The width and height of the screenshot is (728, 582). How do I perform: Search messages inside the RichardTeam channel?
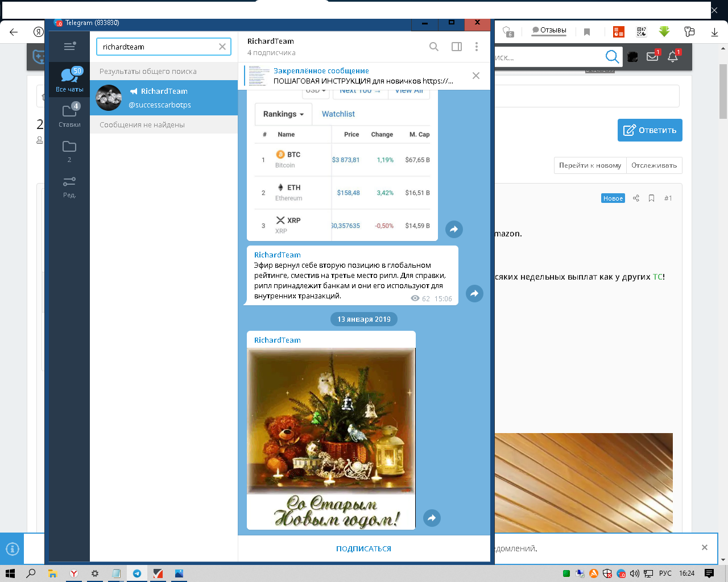tap(434, 47)
